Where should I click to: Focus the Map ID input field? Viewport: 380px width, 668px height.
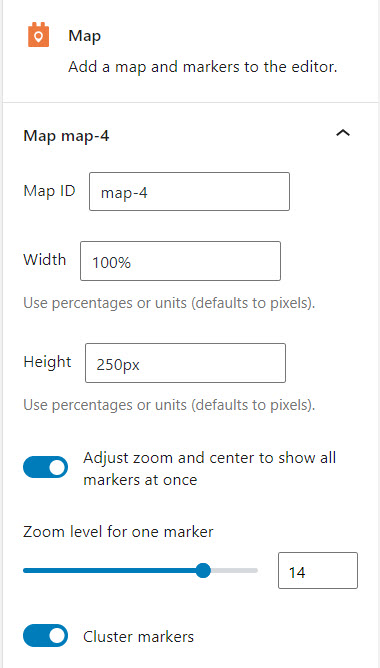pos(190,192)
